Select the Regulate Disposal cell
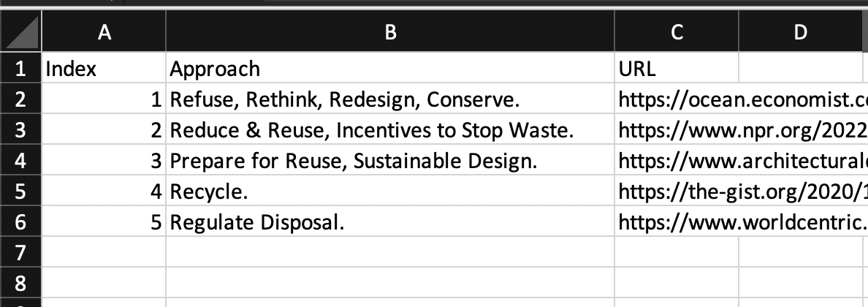 390,222
